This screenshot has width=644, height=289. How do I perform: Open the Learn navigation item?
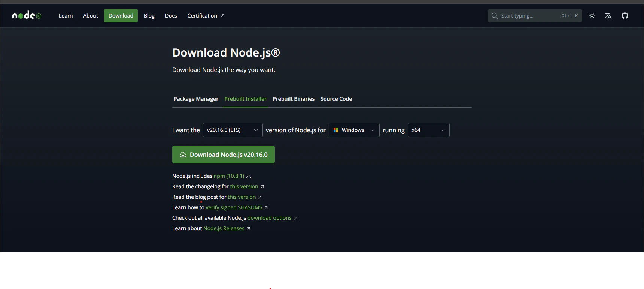click(66, 16)
